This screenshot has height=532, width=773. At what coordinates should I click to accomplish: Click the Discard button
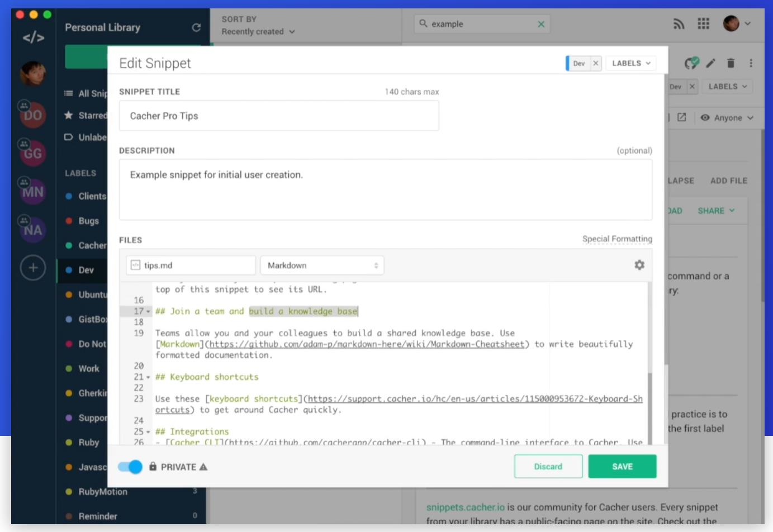pyautogui.click(x=548, y=467)
